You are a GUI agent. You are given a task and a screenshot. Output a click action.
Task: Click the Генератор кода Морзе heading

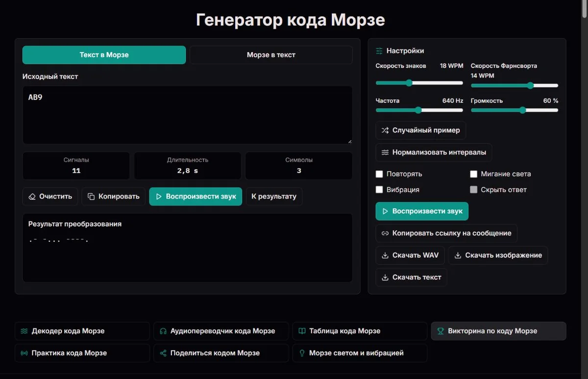[x=291, y=20]
